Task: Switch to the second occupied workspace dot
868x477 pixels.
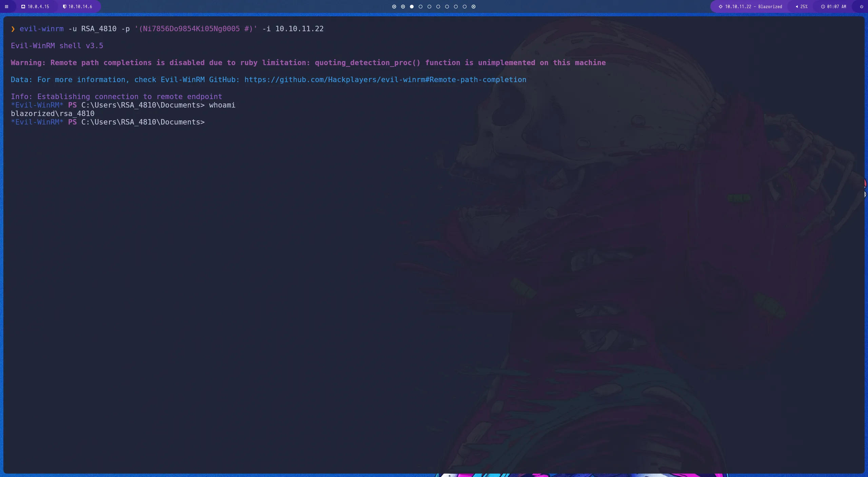Action: click(x=402, y=6)
